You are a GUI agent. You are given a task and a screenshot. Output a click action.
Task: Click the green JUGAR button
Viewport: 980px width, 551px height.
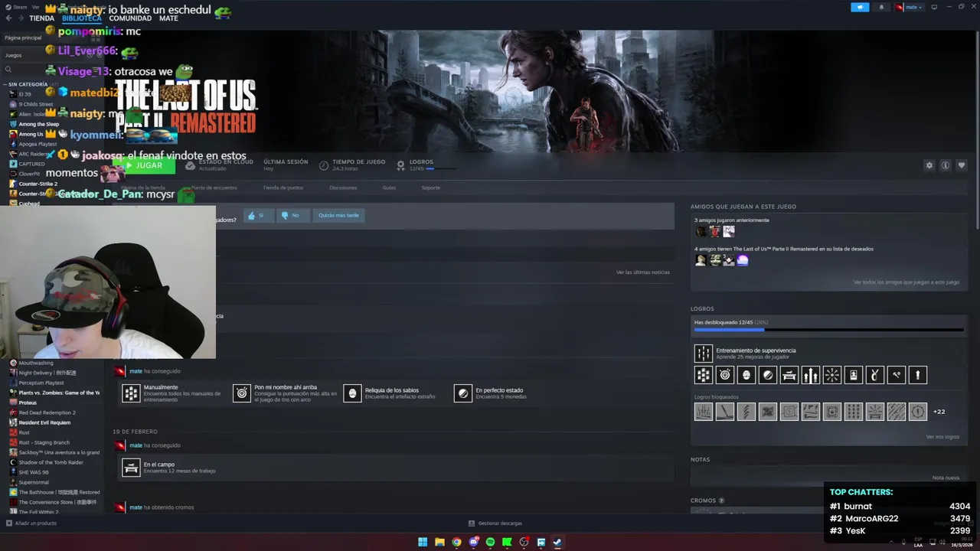[x=144, y=165]
